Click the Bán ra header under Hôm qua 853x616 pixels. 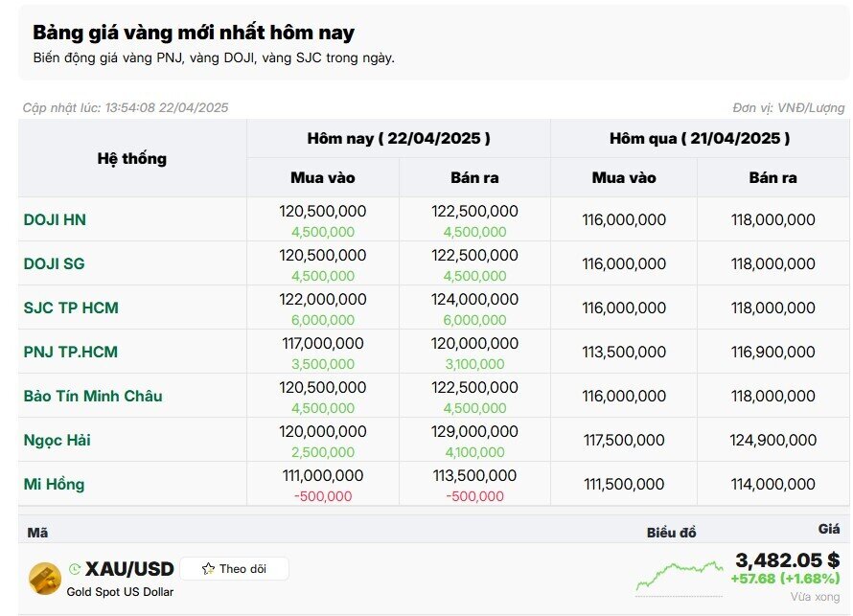pyautogui.click(x=773, y=177)
